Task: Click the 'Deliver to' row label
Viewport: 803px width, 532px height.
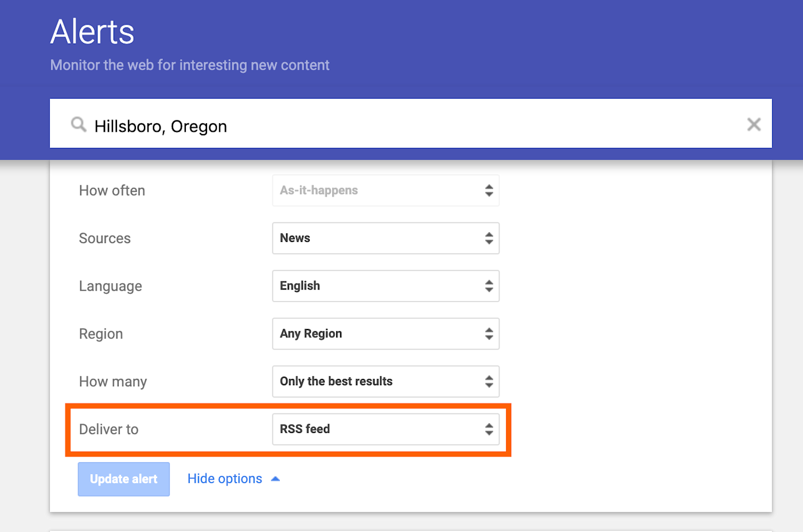Action: [x=109, y=429]
